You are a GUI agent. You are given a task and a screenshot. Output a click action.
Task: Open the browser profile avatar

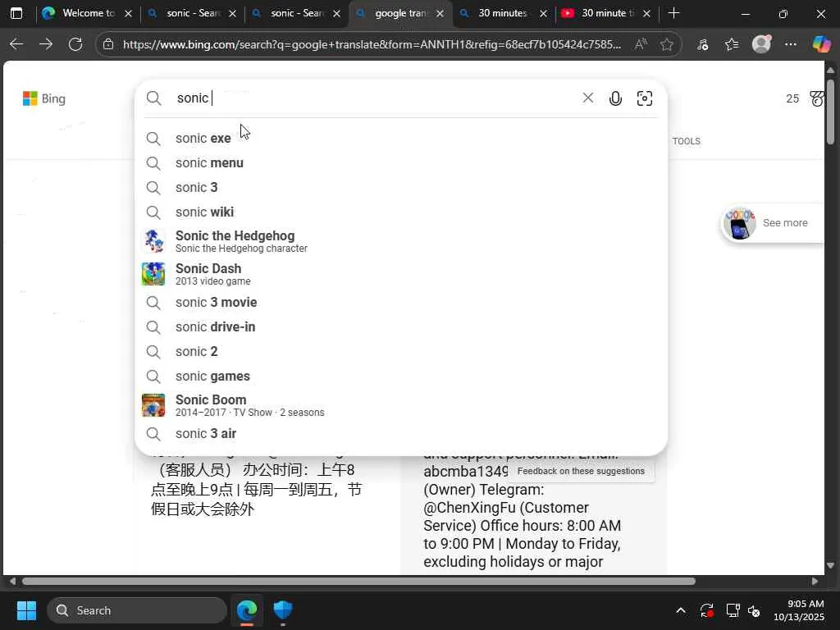(x=761, y=44)
